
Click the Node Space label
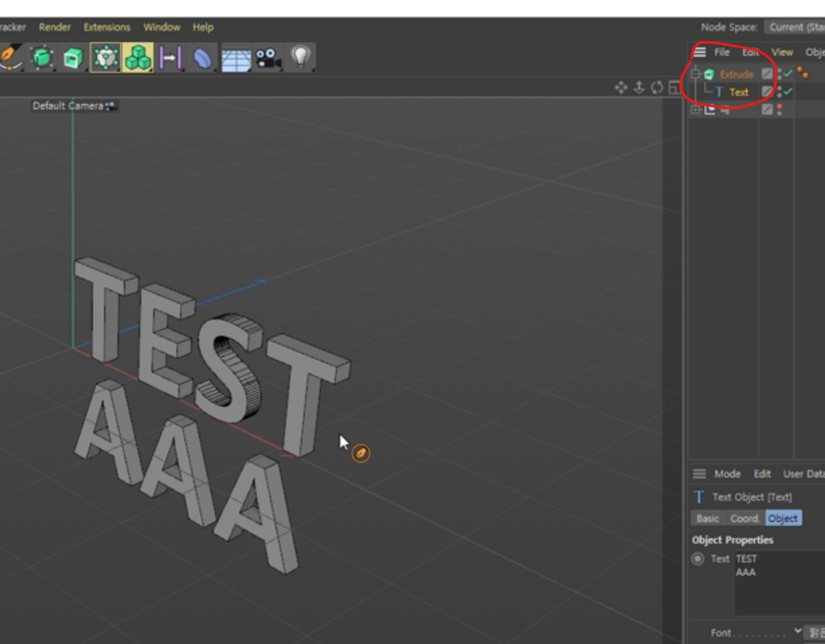729,27
